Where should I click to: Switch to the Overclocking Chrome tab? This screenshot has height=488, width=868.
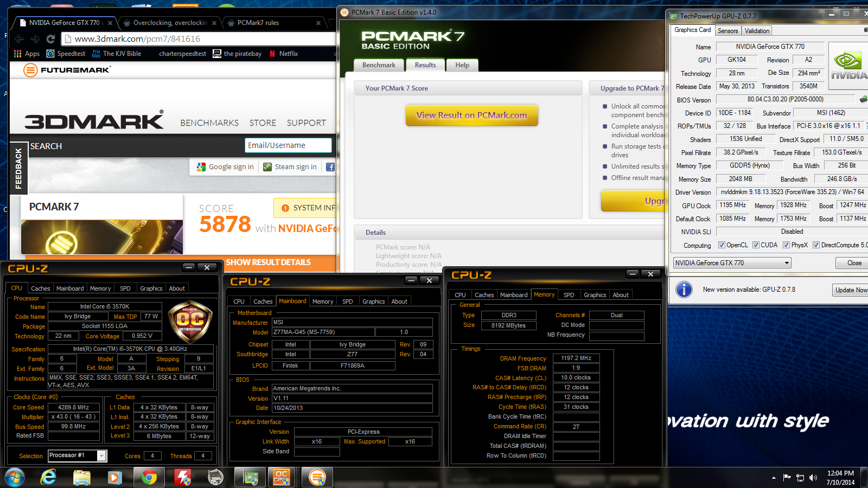tap(170, 23)
